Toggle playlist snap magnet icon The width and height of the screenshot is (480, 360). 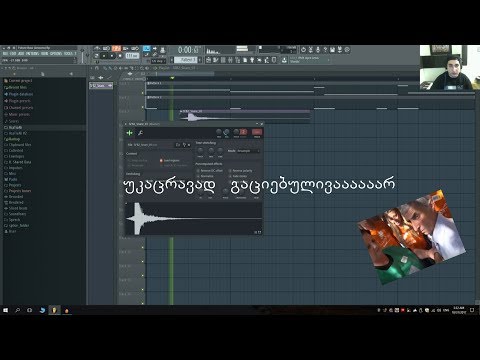tap(97, 68)
